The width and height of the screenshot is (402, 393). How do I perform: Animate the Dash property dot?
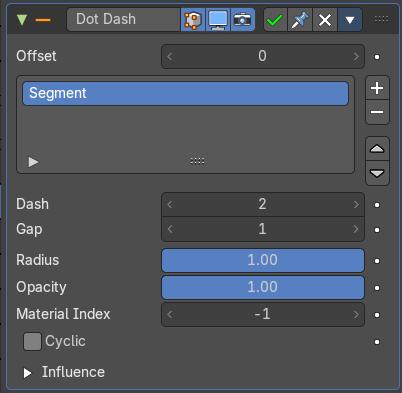click(377, 205)
